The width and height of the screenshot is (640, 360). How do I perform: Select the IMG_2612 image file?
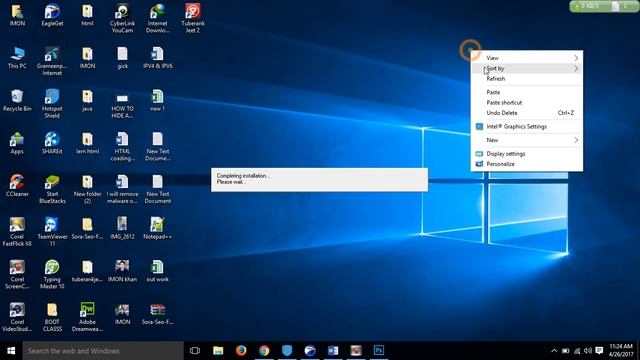122,228
